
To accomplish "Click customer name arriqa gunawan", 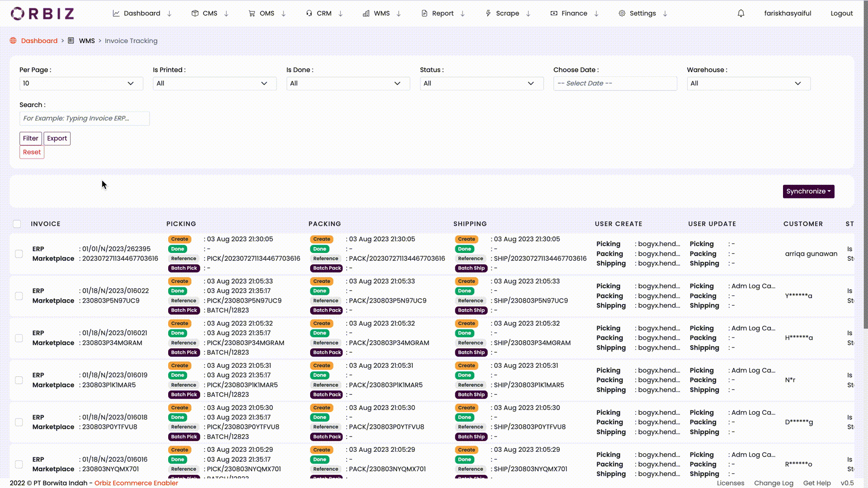I will (811, 254).
